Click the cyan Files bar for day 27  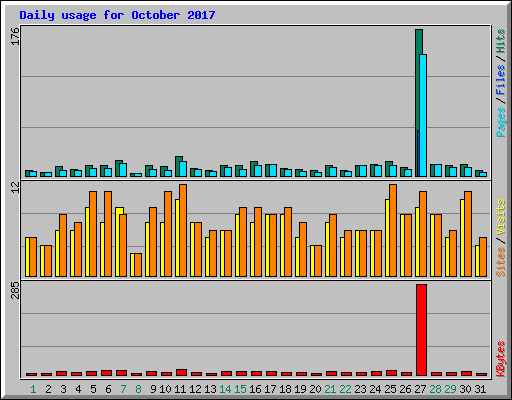pos(423,115)
